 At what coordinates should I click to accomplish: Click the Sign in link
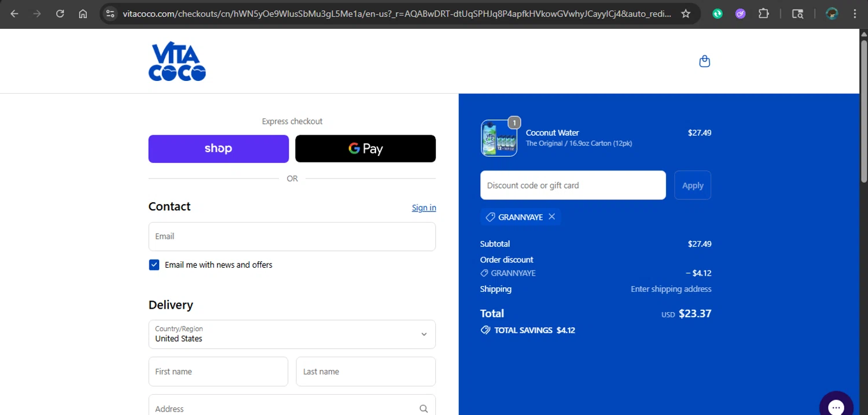[424, 208]
